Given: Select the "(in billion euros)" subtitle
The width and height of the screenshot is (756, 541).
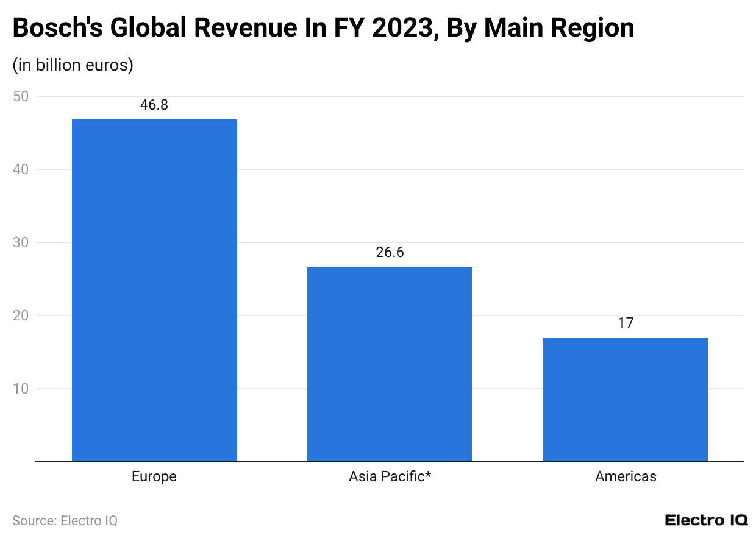Looking at the screenshot, I should pyautogui.click(x=73, y=65).
